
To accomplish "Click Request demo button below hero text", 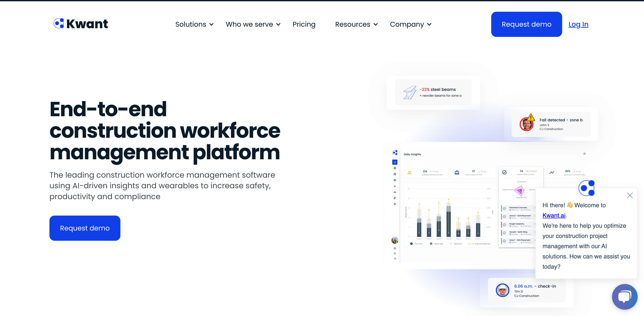I will 85,228.
